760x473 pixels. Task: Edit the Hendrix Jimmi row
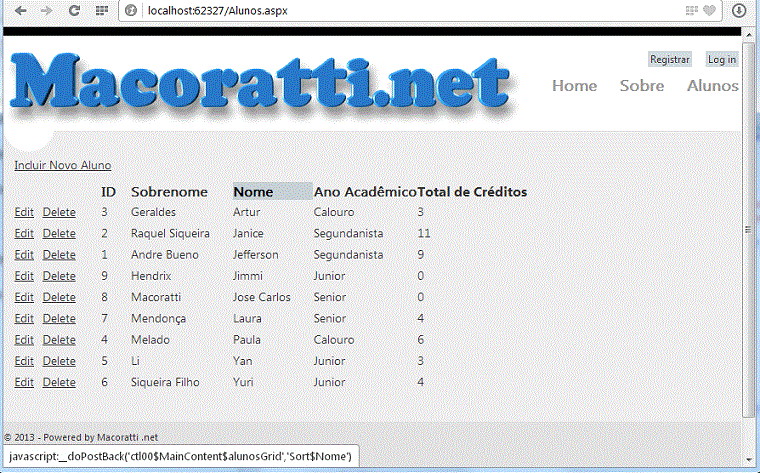point(24,276)
